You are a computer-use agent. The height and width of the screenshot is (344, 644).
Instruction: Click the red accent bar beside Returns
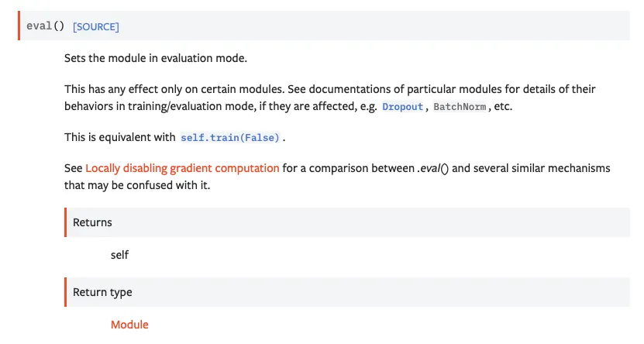tap(65, 222)
